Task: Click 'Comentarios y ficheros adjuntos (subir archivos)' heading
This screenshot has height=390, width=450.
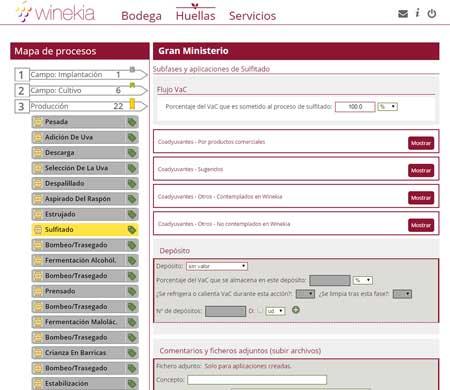Action: click(240, 351)
